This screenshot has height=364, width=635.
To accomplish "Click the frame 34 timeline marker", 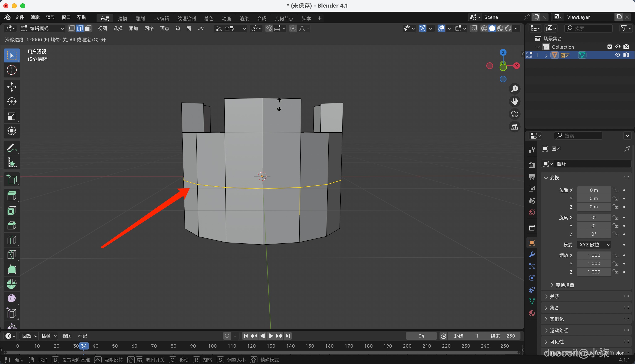I will 84,346.
